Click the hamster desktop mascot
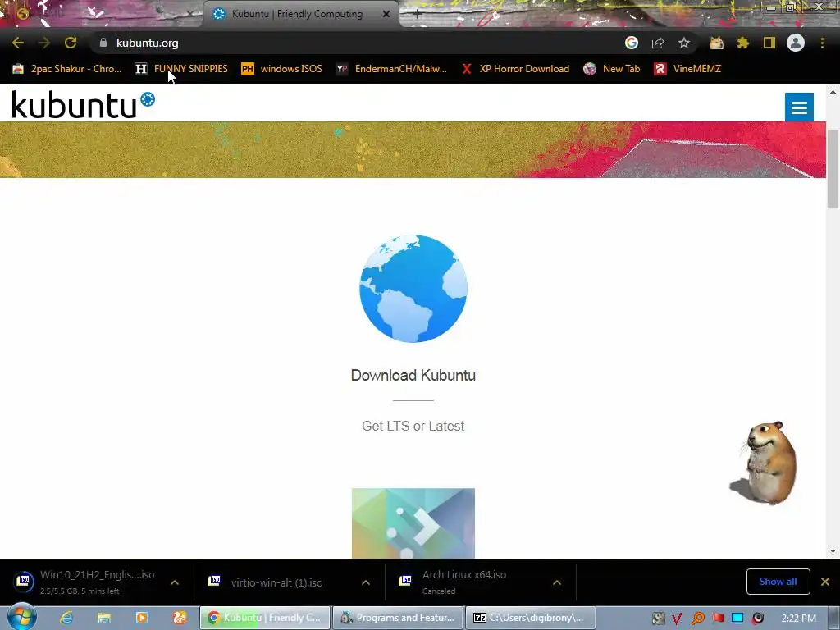This screenshot has width=840, height=630. pyautogui.click(x=764, y=463)
